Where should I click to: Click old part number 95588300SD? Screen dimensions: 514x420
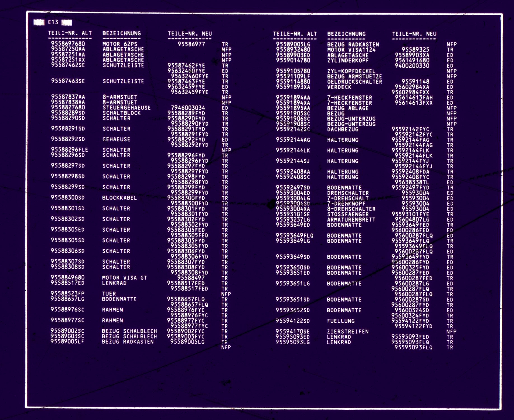tap(67, 198)
